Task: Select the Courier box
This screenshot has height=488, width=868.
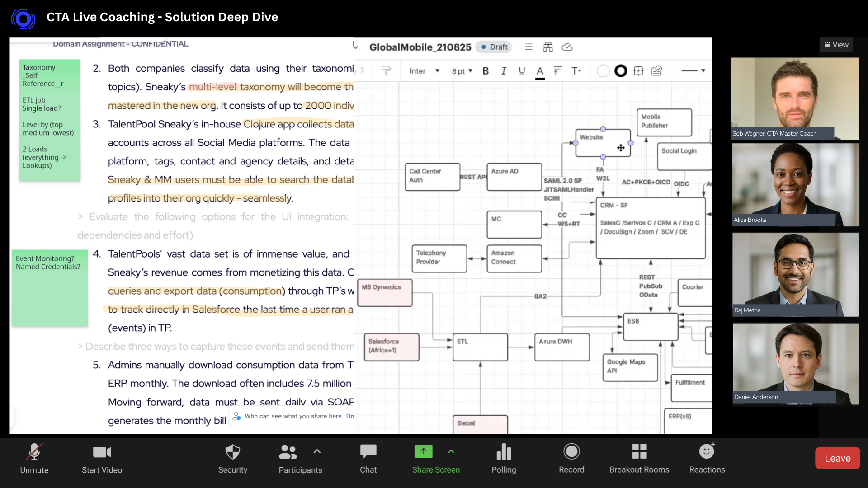Action: tap(695, 292)
